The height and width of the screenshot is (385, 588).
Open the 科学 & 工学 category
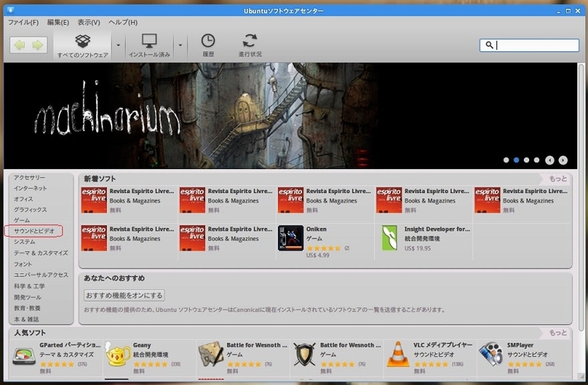tap(29, 286)
